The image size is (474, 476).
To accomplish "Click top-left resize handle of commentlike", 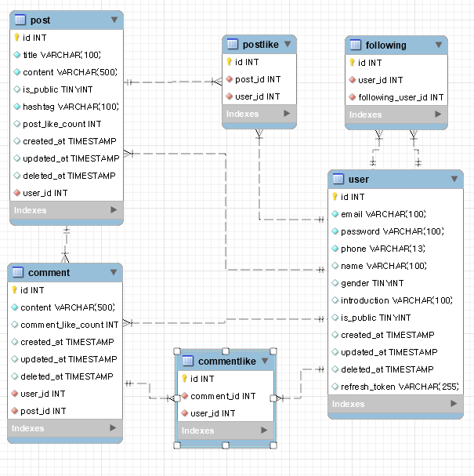I will click(x=177, y=351).
